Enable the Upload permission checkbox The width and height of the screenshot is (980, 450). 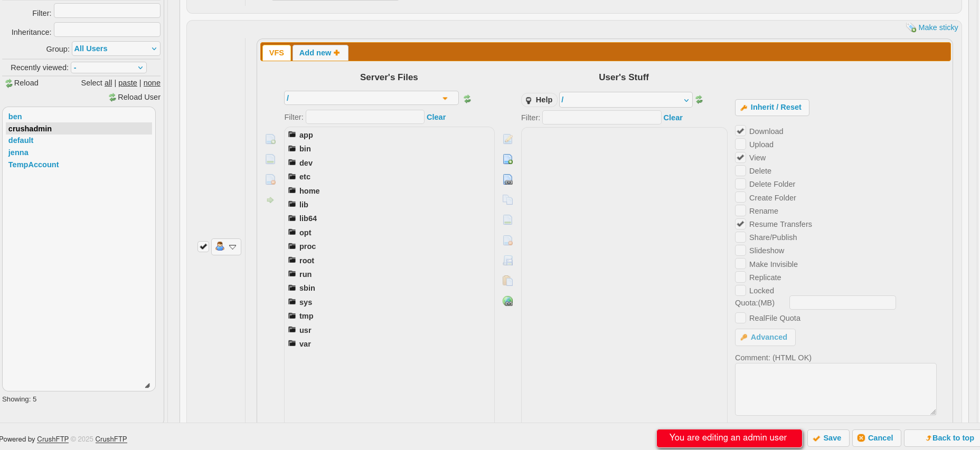[x=741, y=144]
